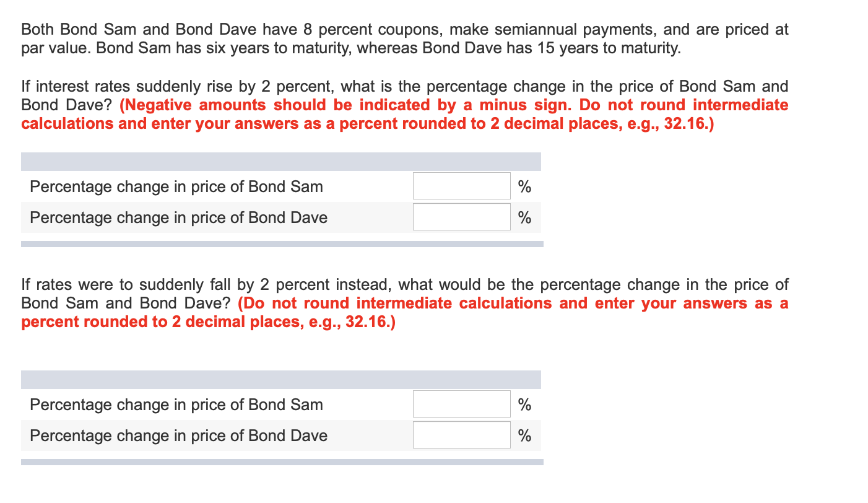
Task: Click first table's 'Percentage change in price of Bond Dave' label
Action: tap(178, 217)
